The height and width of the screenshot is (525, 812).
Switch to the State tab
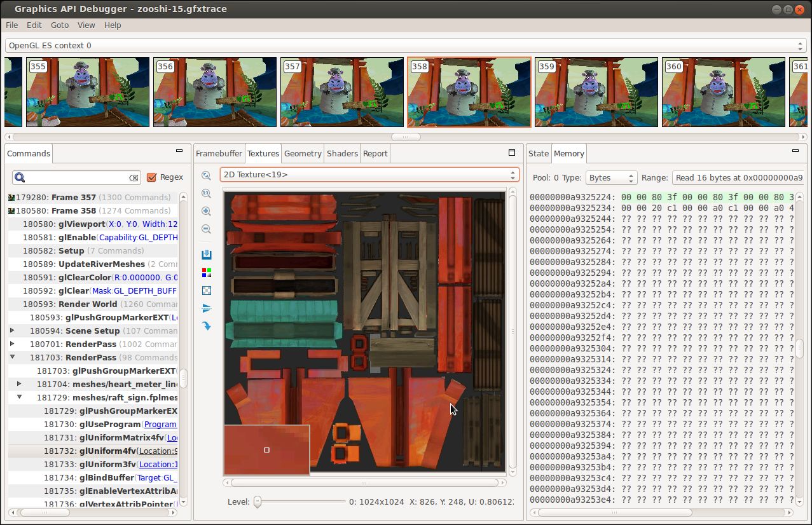539,153
